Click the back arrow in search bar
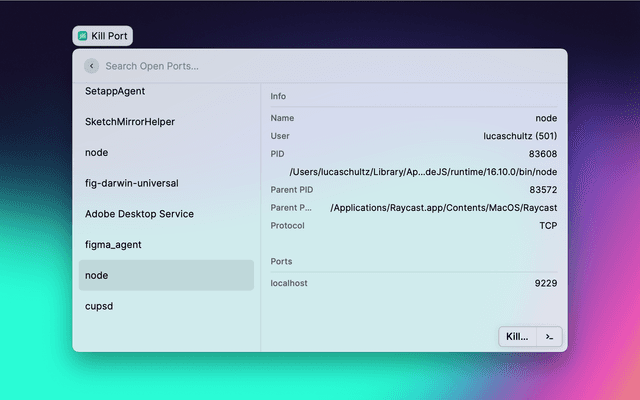640x400 pixels. tap(91, 66)
